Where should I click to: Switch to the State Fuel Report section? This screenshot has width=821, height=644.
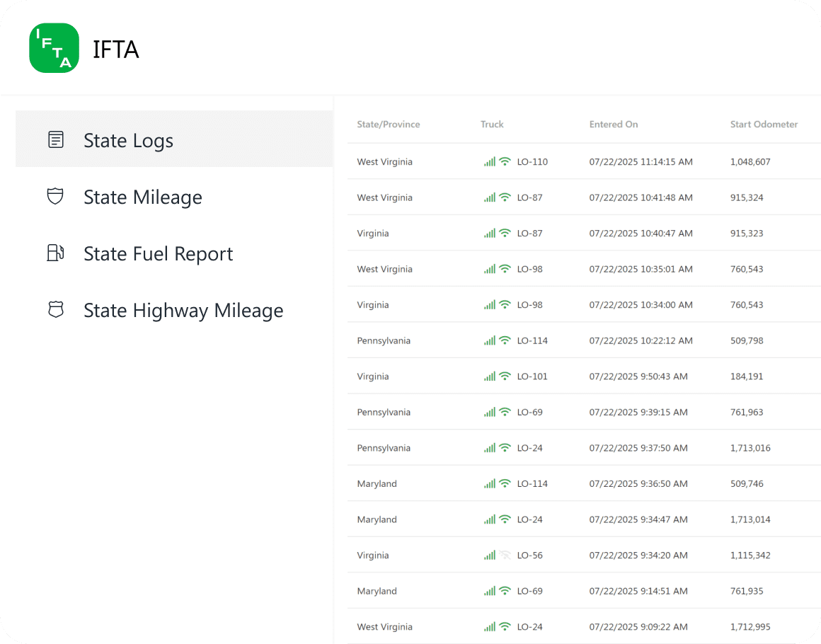(158, 253)
